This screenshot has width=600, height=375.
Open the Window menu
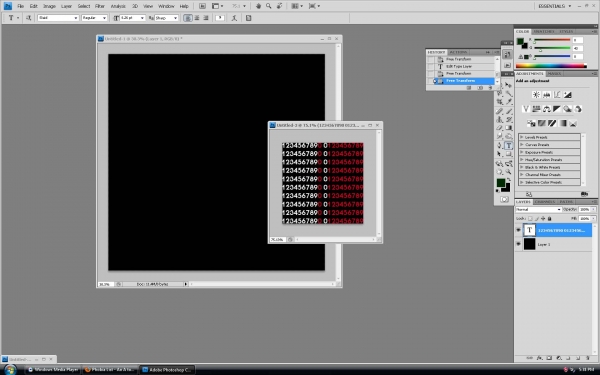(x=166, y=6)
